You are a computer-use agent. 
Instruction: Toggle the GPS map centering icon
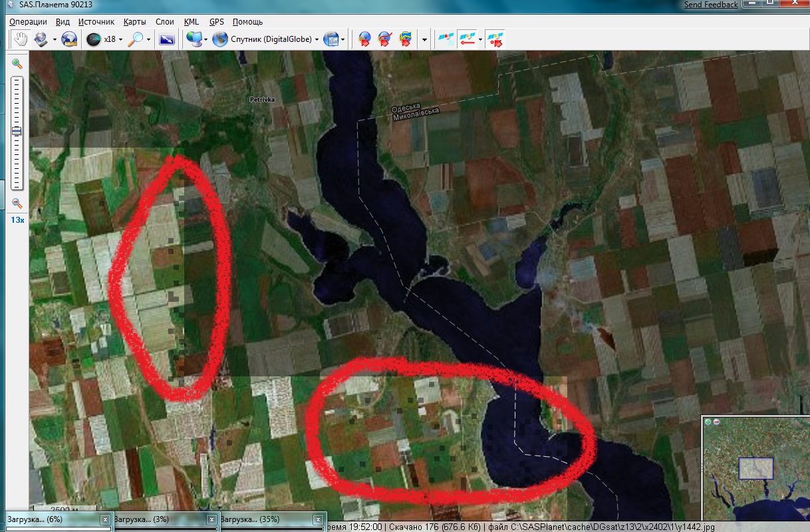coord(495,39)
